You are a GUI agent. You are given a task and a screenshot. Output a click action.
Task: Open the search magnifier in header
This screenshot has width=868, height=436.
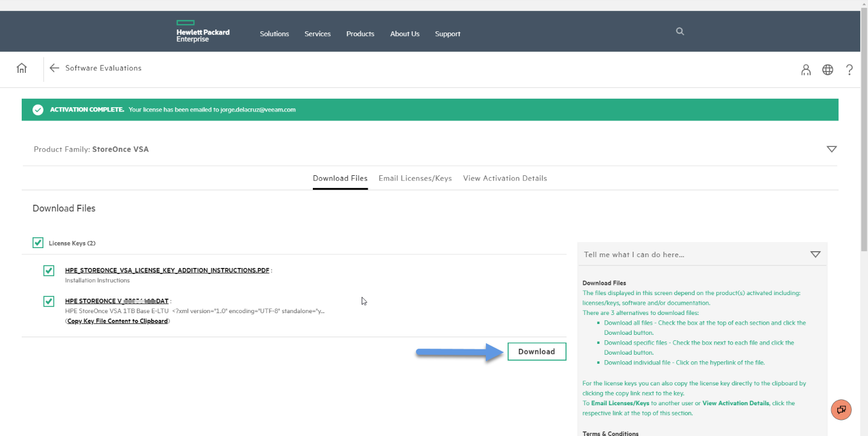coord(680,31)
